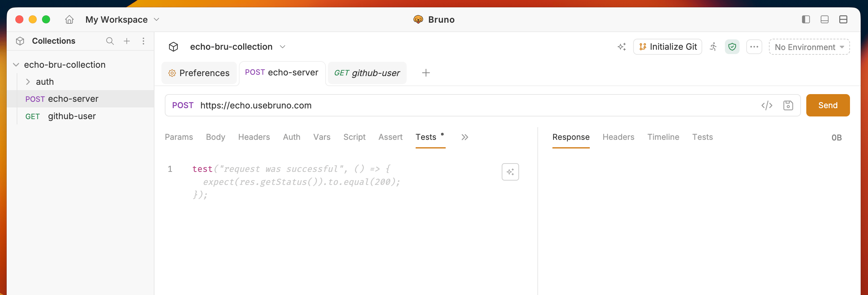Collapse the echo-bru-collection tree
This screenshot has width=868, height=295.
tap(16, 65)
